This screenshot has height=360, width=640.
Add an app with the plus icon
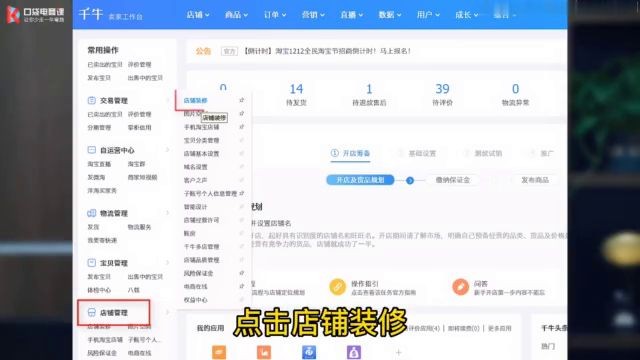[399, 352]
